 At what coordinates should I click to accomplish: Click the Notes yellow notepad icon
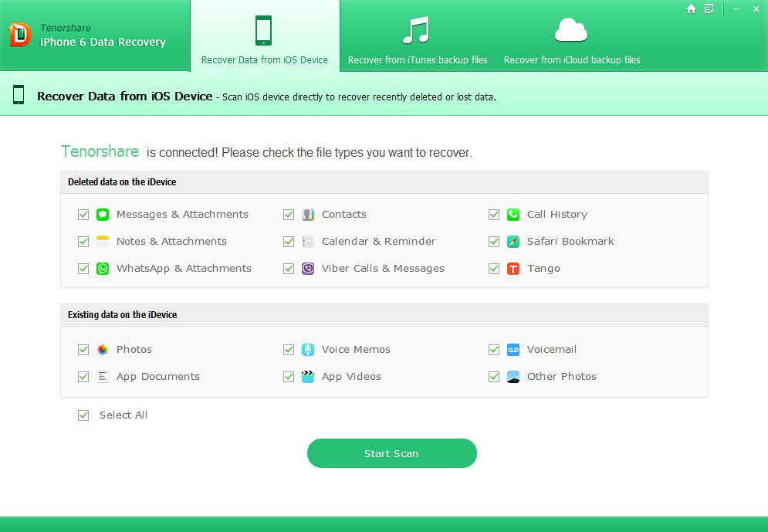click(x=103, y=242)
